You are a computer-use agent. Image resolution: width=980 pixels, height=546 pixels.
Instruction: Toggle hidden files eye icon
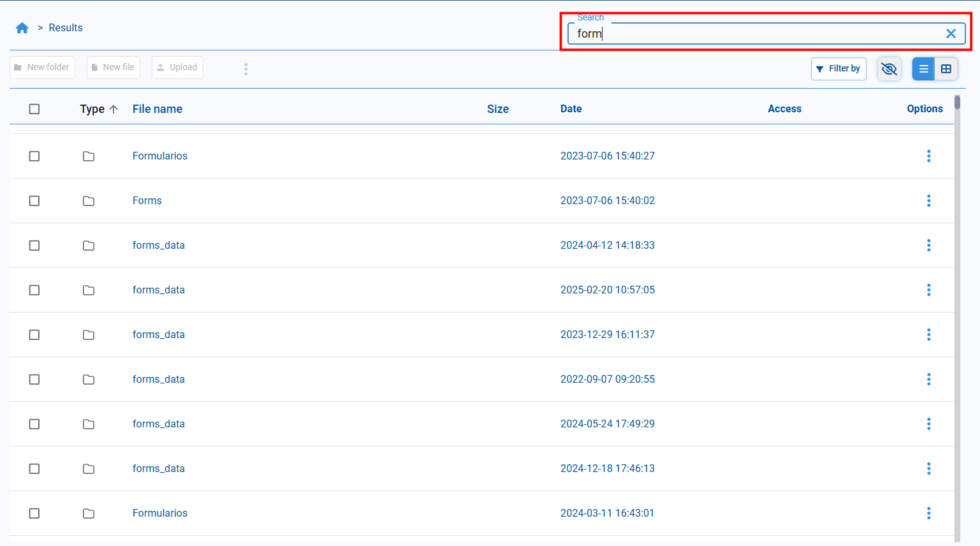pos(889,69)
